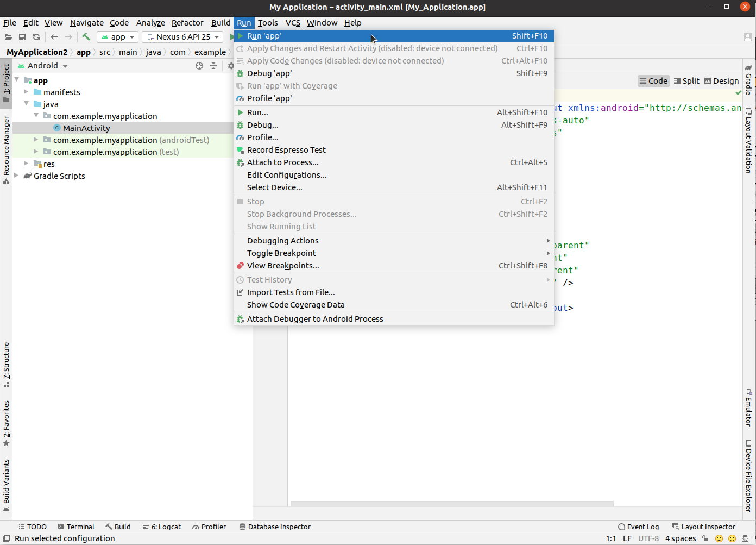Open the Layout Validation side panel

pyautogui.click(x=748, y=141)
